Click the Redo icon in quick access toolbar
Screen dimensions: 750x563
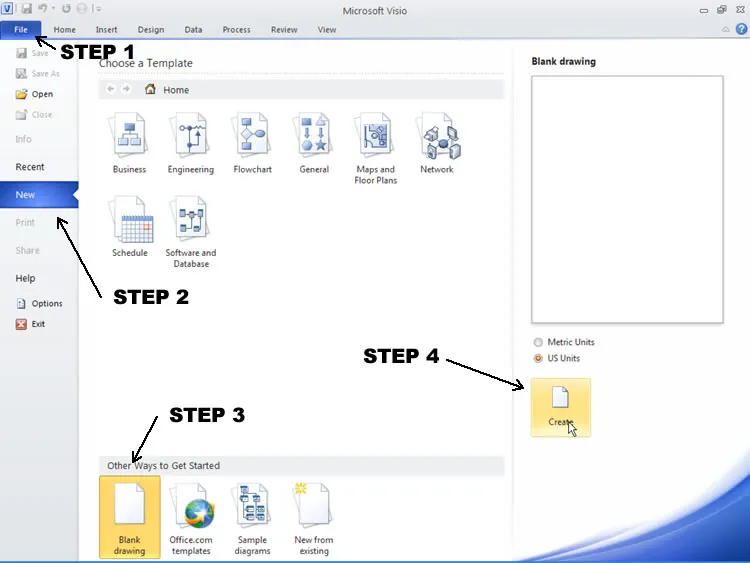tap(66, 8)
